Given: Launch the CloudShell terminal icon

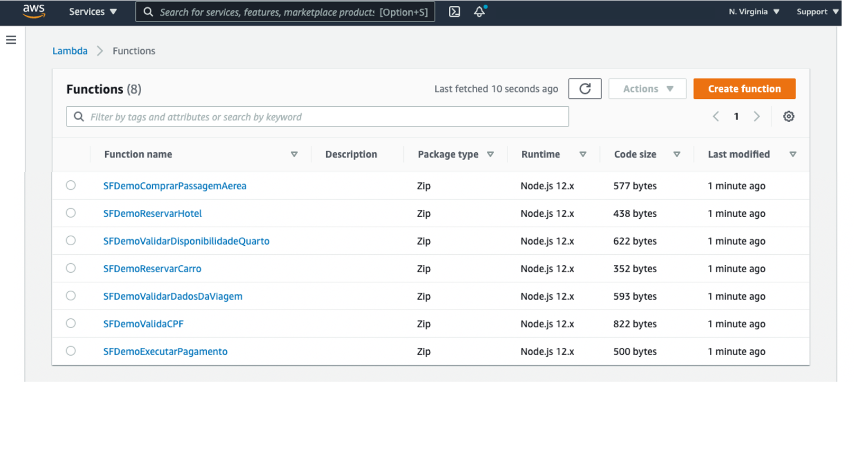Looking at the screenshot, I should tap(454, 12).
